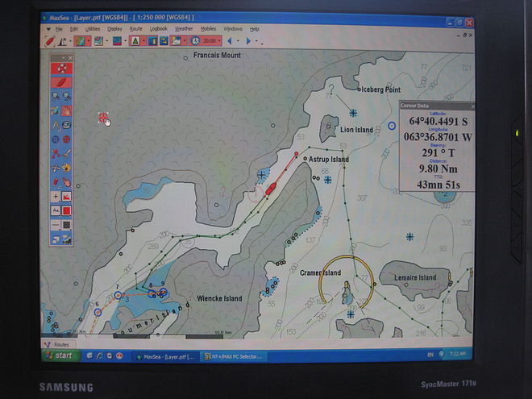Viewport: 532px width, 399px height.
Task: Click the blue right arrow in toolbar
Action: pos(248,41)
